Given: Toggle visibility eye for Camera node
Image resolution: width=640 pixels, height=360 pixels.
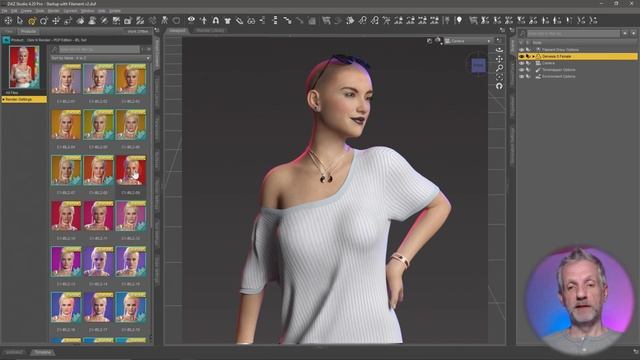Looking at the screenshot, I should (521, 63).
